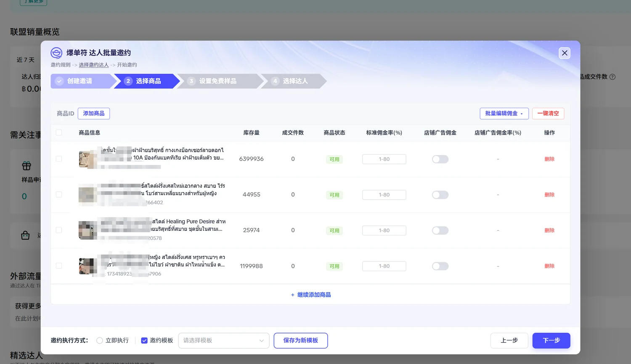Screen dimensions: 631x364
Task: Check the row with stock 44955
Action: [x=59, y=195]
